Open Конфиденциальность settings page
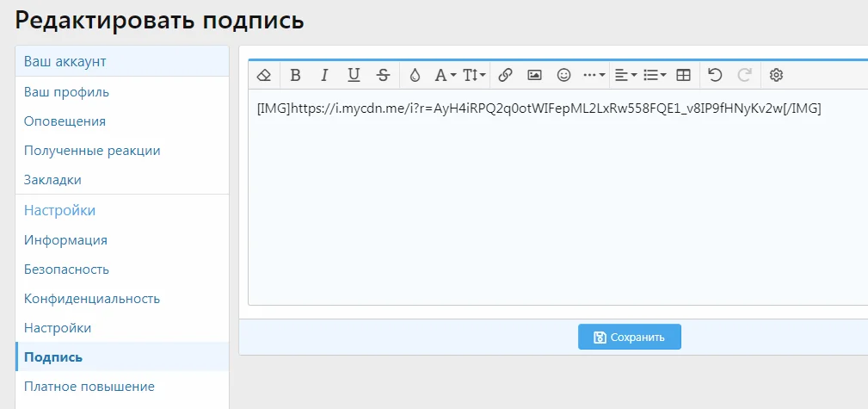 122,300
